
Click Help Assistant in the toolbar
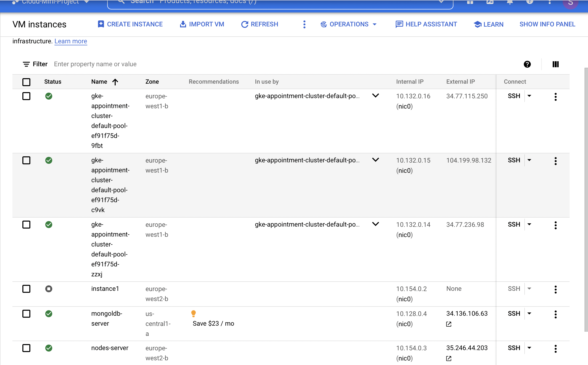426,24
